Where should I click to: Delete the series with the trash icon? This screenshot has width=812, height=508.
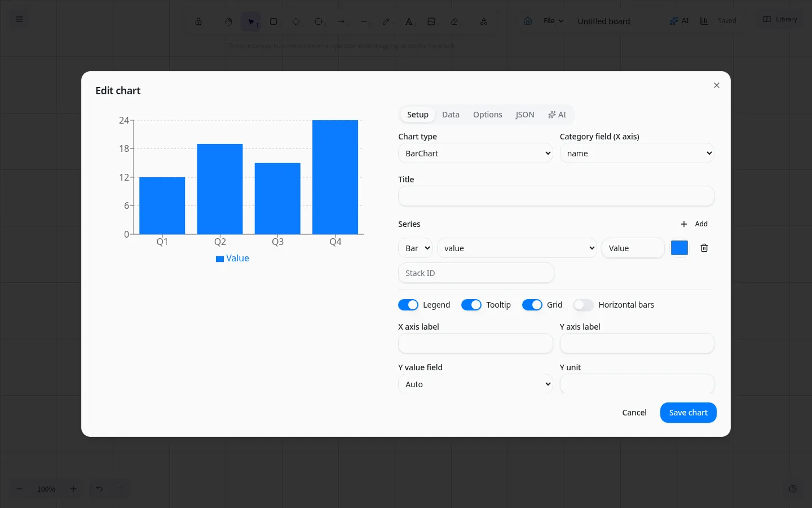(x=704, y=248)
